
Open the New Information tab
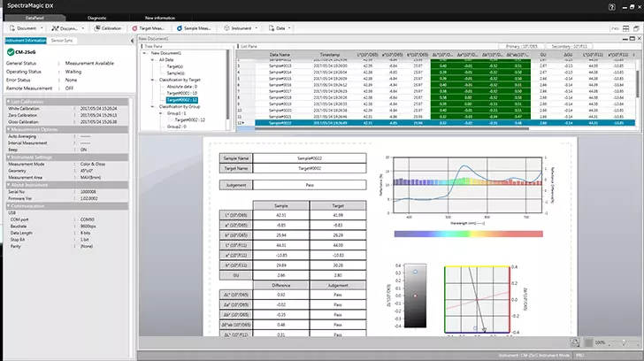click(160, 18)
